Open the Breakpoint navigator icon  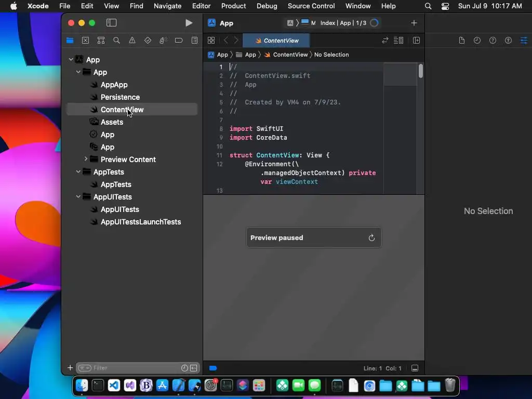(179, 41)
